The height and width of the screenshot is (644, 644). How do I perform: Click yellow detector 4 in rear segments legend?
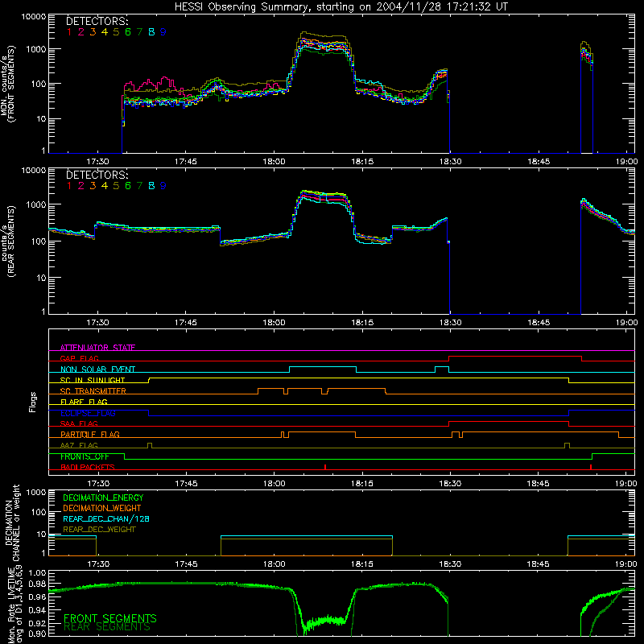(105, 186)
